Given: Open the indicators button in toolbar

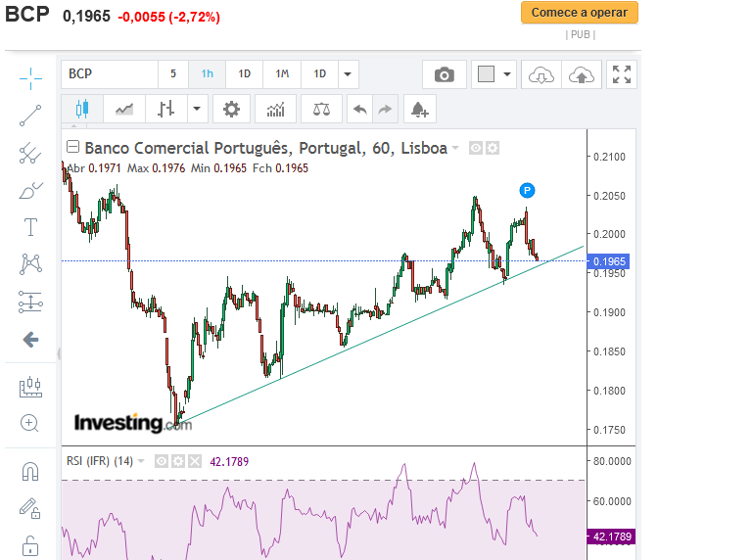Looking at the screenshot, I should tap(275, 109).
